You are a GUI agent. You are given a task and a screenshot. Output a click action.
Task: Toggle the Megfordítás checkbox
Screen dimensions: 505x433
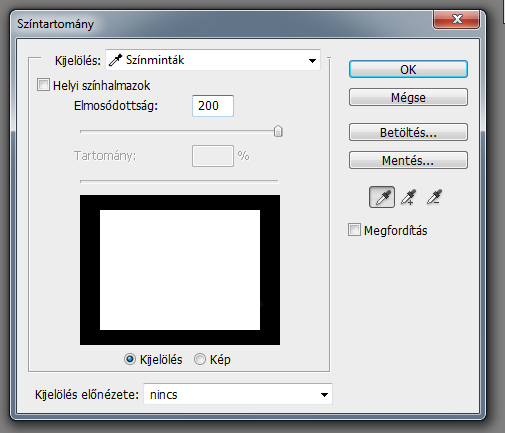354,230
